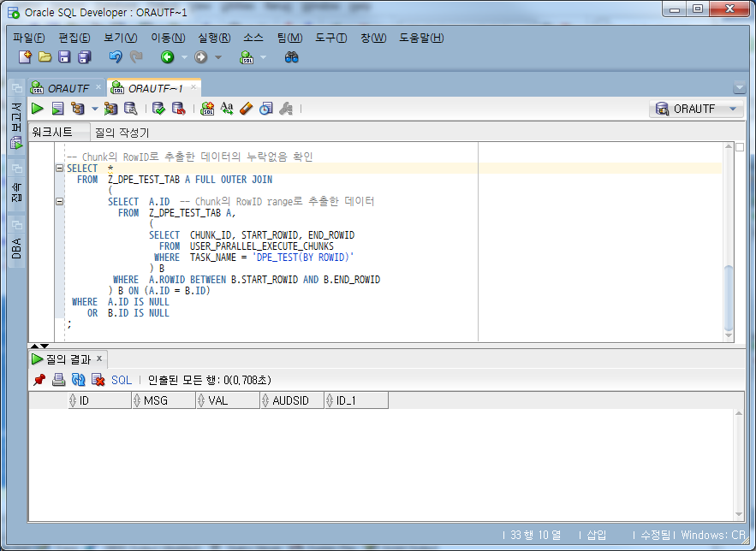The height and width of the screenshot is (551, 756).
Task: Click the SQL editor vertical scrollbar thumb
Action: 729,297
